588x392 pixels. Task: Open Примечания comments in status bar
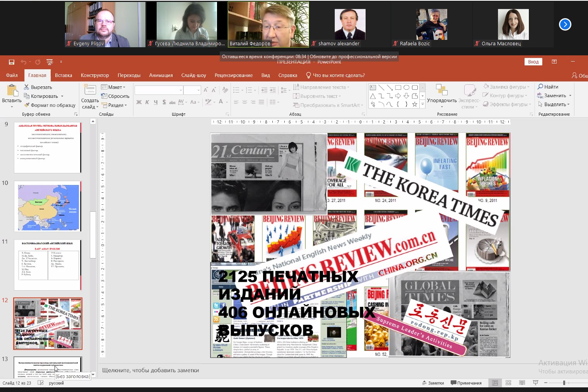point(466,383)
